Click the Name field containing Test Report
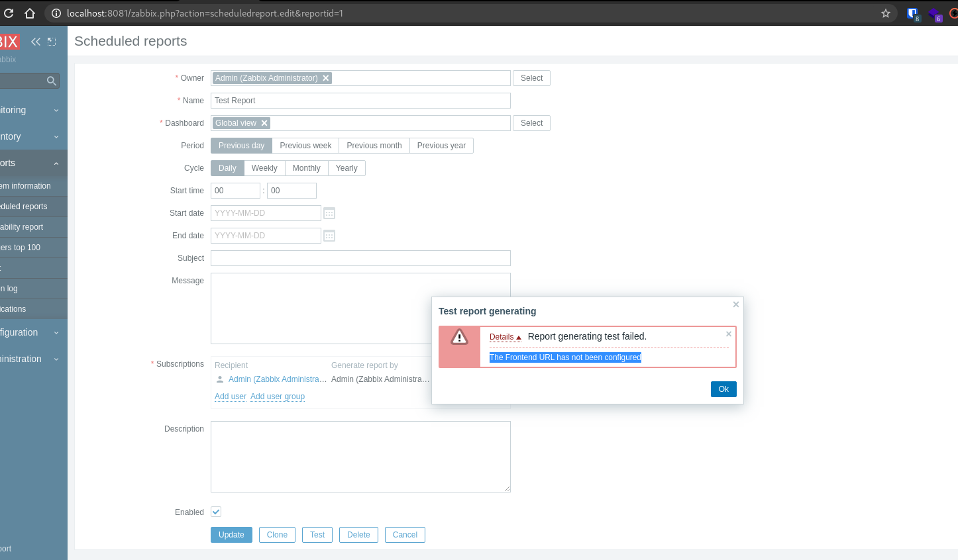This screenshot has width=958, height=560. click(x=360, y=101)
